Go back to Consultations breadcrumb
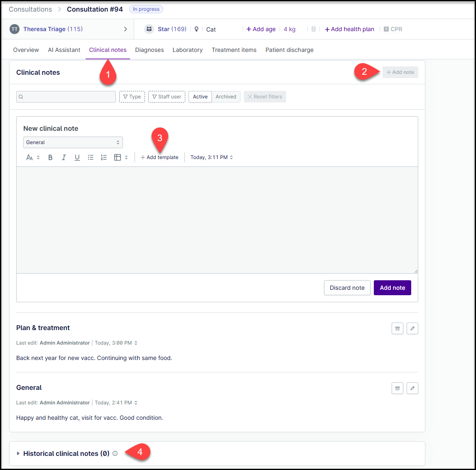The image size is (476, 470). tap(30, 9)
